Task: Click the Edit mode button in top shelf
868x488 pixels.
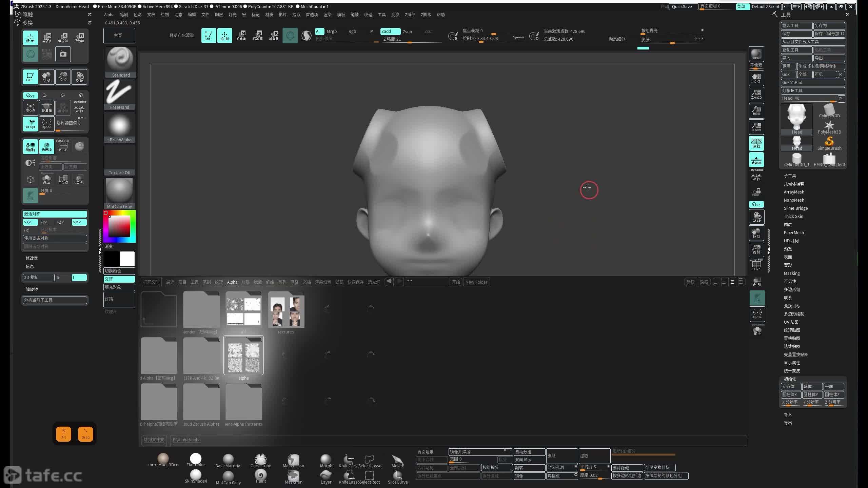Action: pos(209,35)
